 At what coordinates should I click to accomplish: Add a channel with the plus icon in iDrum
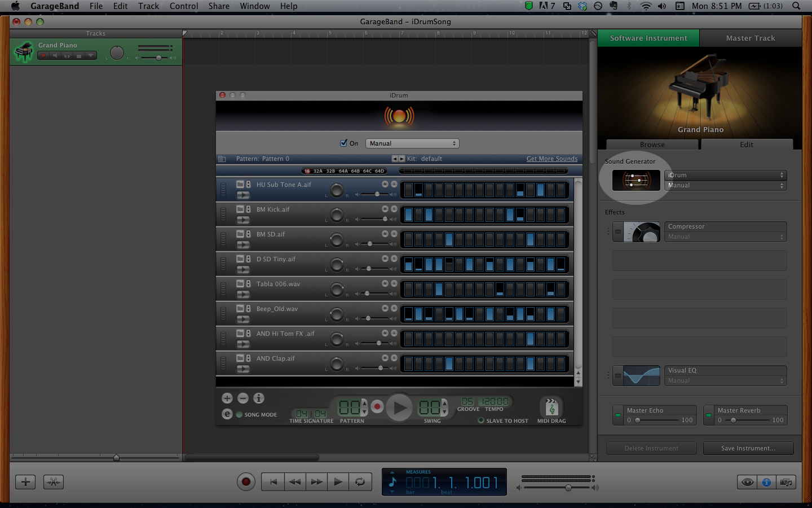click(x=227, y=398)
